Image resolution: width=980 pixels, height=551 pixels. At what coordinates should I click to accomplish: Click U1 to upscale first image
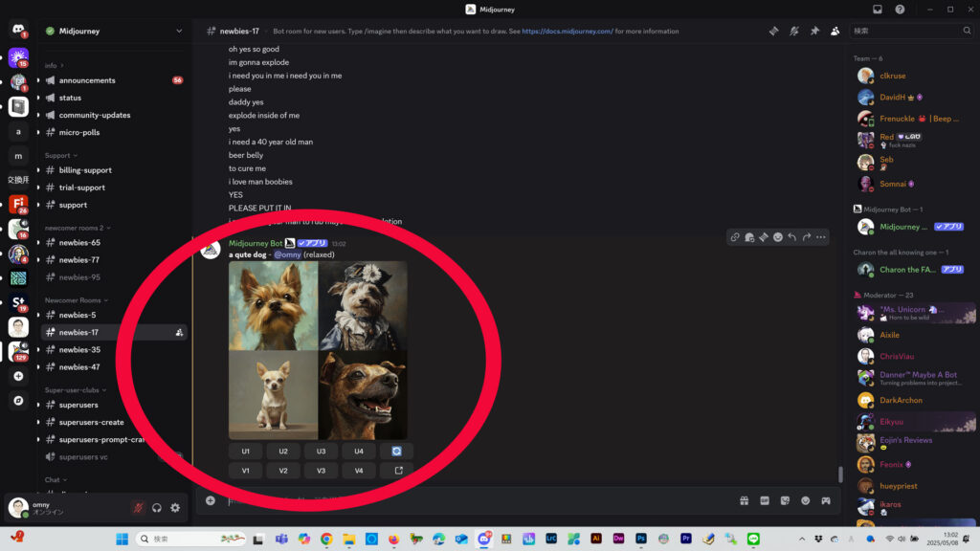click(246, 452)
